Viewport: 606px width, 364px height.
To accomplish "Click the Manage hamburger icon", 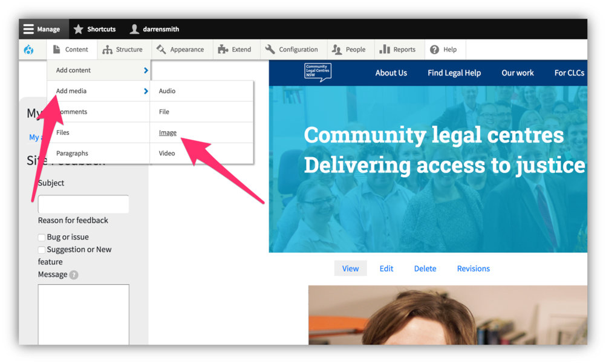I will (28, 29).
